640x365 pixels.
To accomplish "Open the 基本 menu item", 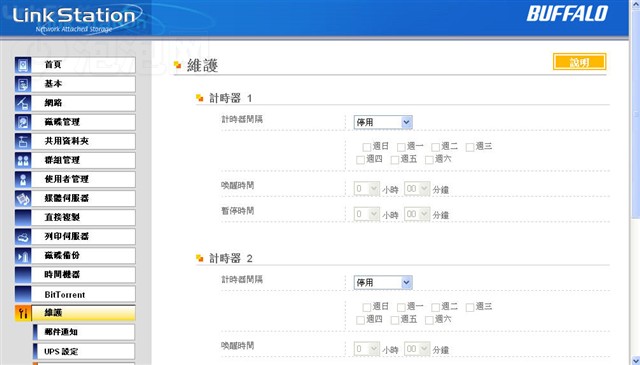I will pos(83,84).
